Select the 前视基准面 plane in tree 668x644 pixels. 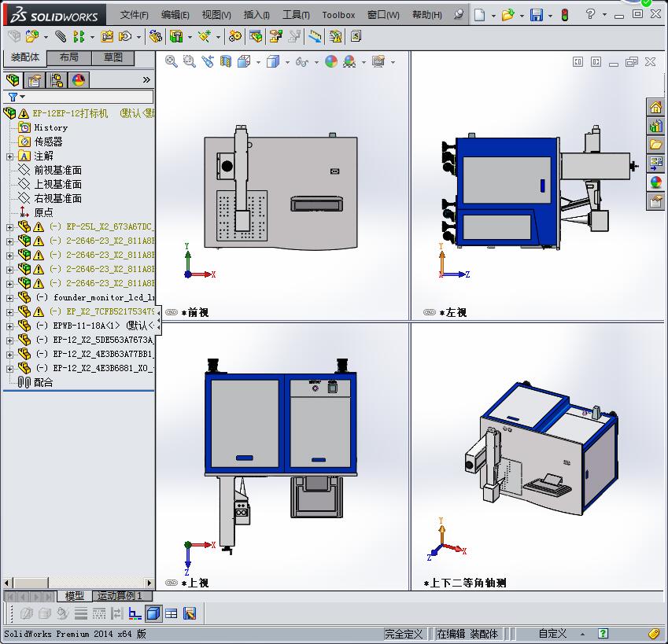[x=58, y=171]
